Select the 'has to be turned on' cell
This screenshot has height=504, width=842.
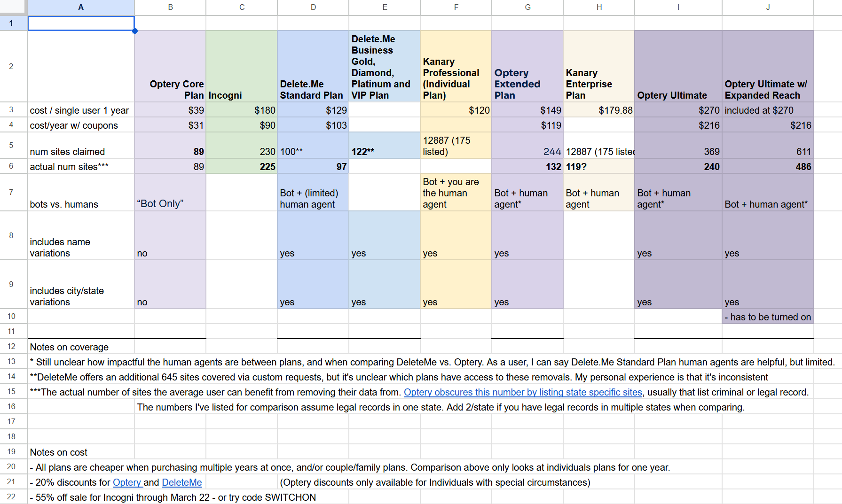(768, 317)
